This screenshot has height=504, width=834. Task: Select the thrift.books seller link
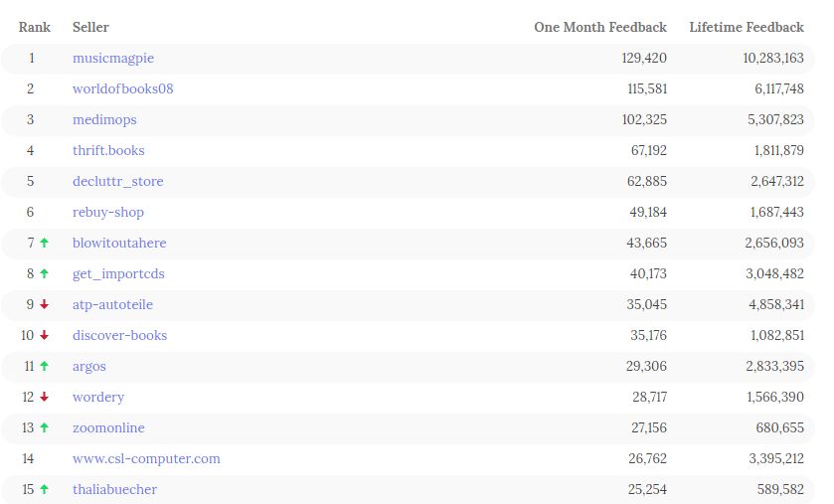pos(108,150)
